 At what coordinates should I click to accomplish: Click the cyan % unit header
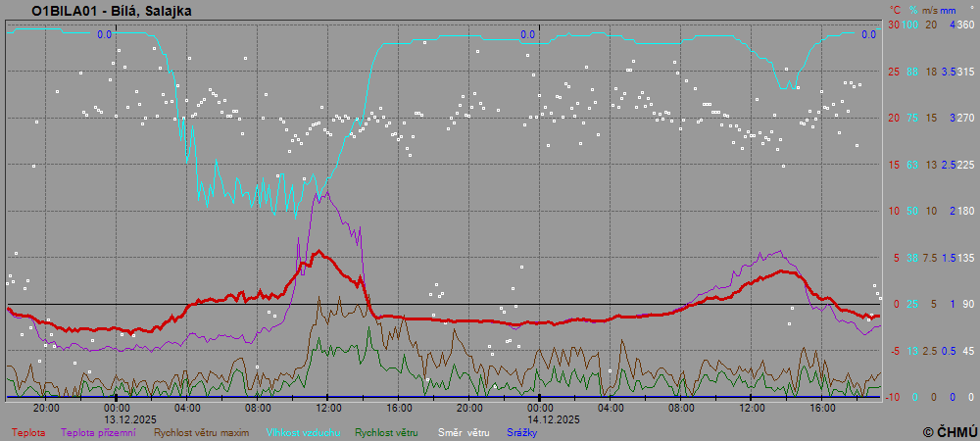(x=912, y=10)
